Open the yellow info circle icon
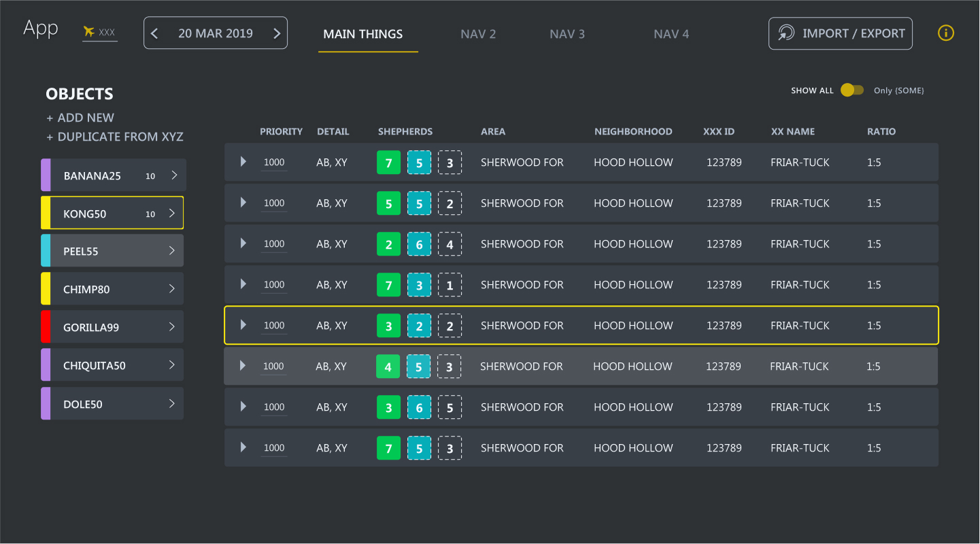 tap(946, 33)
